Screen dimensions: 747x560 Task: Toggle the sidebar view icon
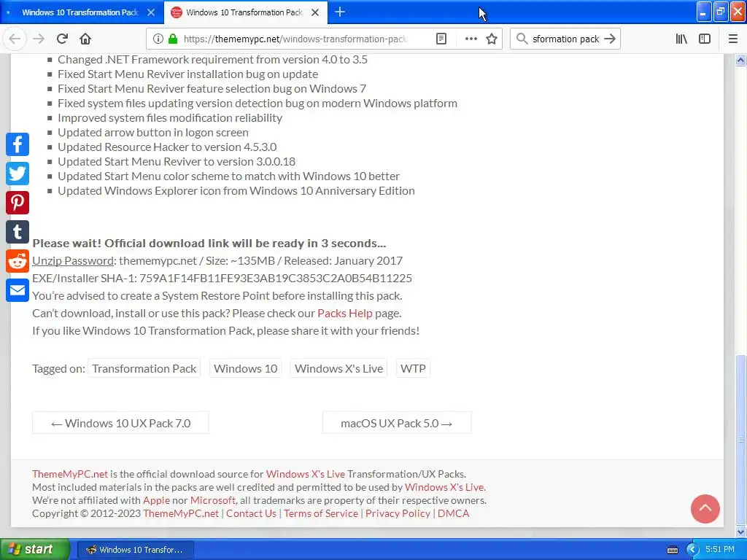pyautogui.click(x=705, y=39)
